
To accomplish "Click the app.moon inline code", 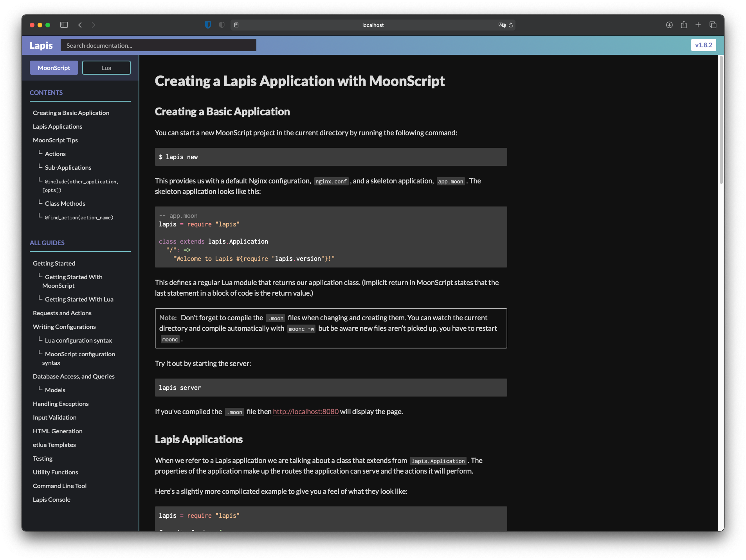I will click(x=450, y=181).
